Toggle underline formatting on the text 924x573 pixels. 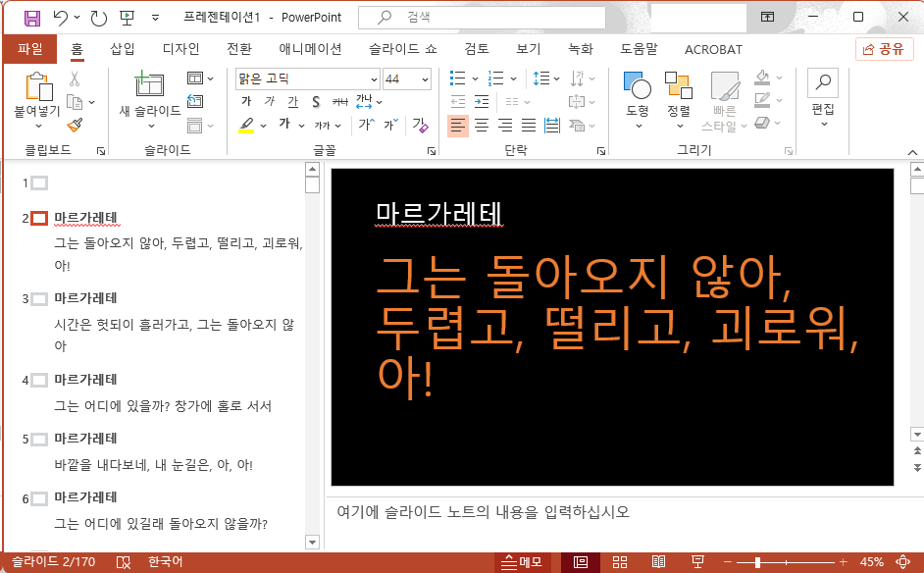pyautogui.click(x=293, y=101)
